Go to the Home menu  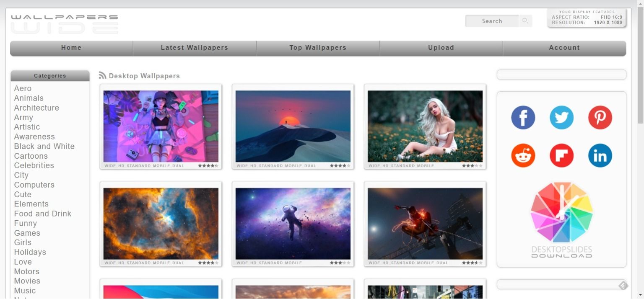[x=71, y=48]
